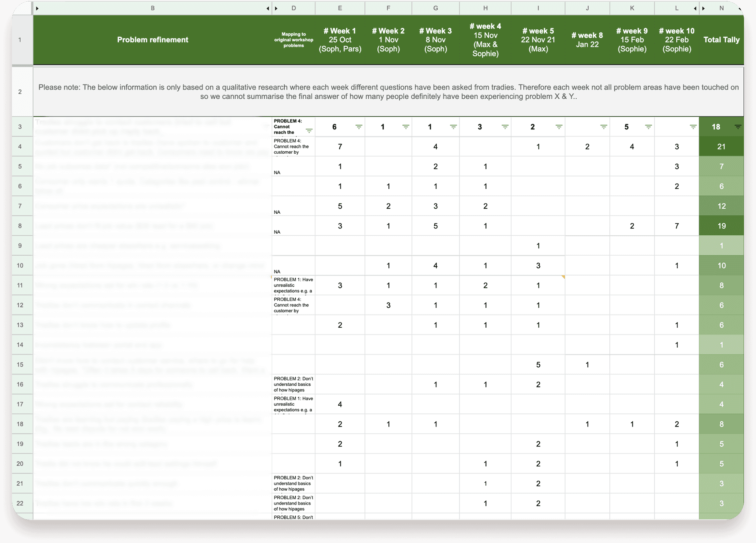The width and height of the screenshot is (756, 543).
Task: Expand hidden column with arrow left of column B
Action: (x=37, y=8)
